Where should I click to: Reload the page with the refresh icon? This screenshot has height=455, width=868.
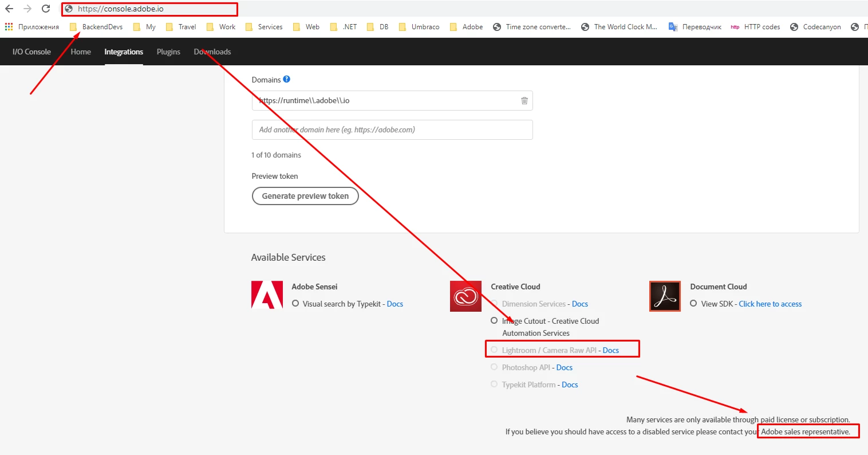[46, 9]
